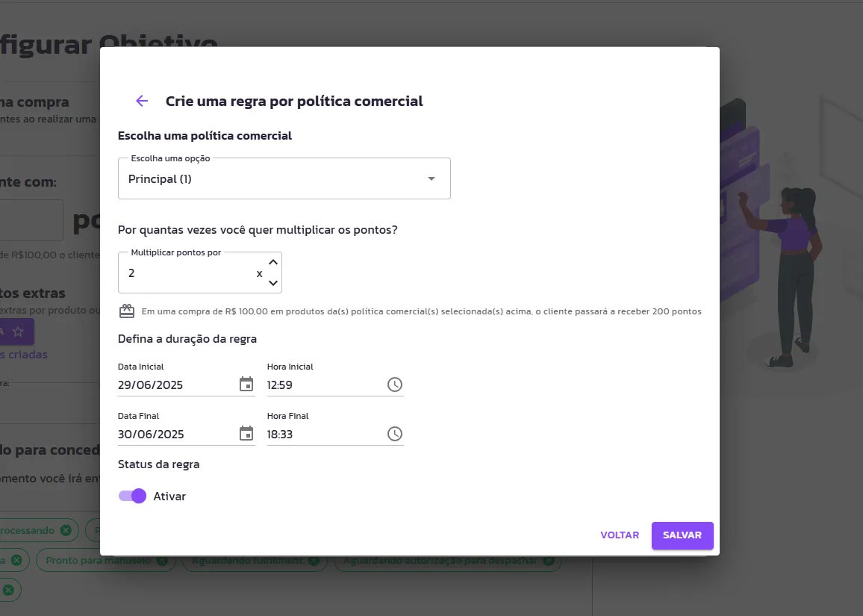Click the gift box info icon
The width and height of the screenshot is (863, 616).
(x=127, y=311)
